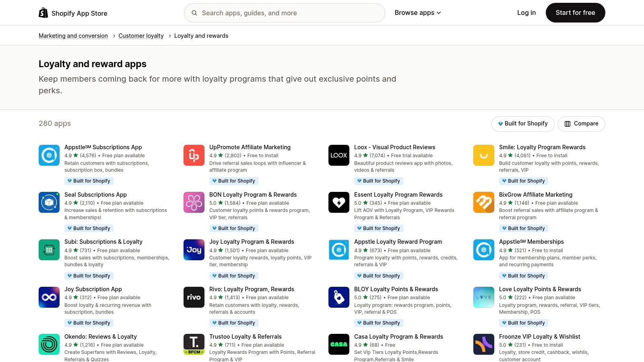
Task: Open the Rivo app icon
Action: [x=194, y=297]
